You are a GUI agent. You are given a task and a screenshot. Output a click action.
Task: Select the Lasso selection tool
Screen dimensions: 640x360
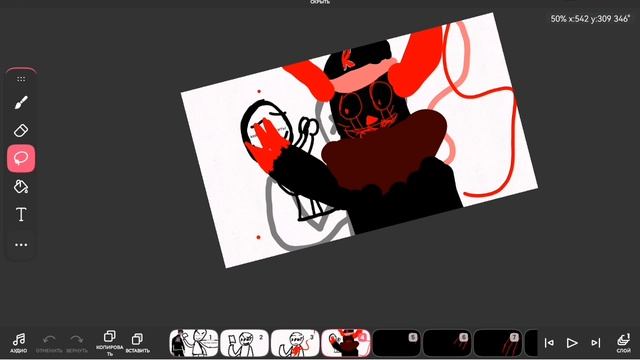point(21,158)
